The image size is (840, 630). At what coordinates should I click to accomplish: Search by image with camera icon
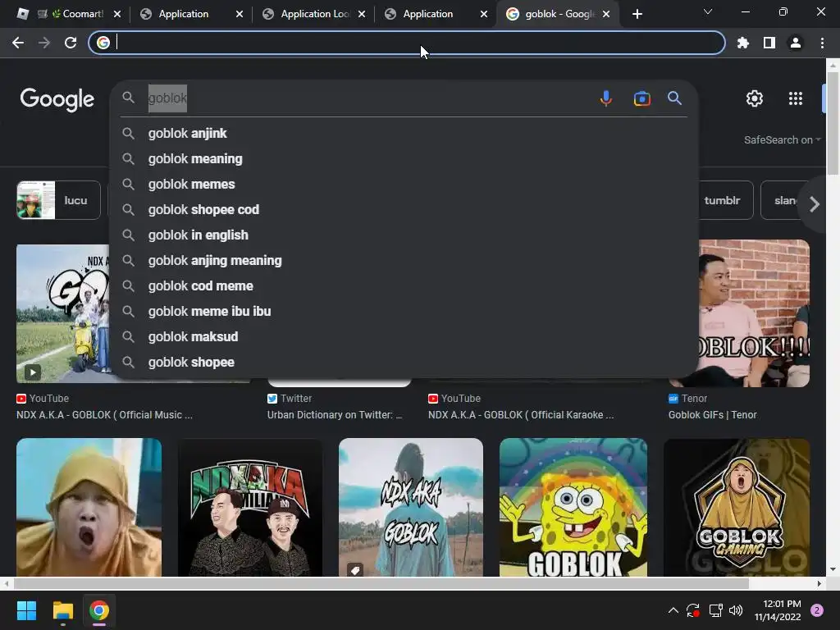[x=641, y=98]
